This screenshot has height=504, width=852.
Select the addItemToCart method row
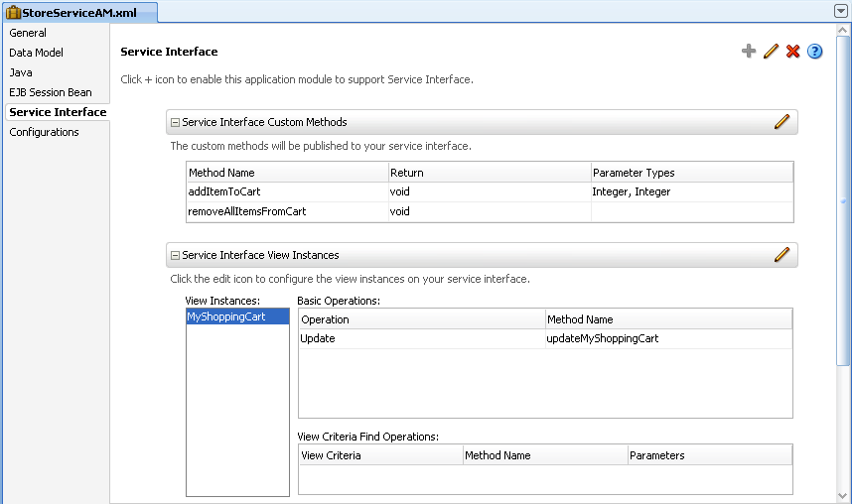[224, 191]
